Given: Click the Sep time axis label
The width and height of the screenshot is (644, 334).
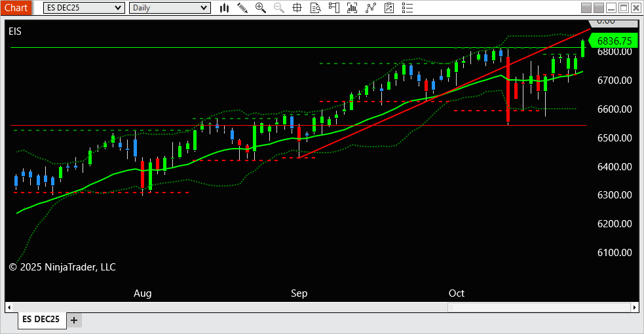Looking at the screenshot, I should [x=299, y=293].
